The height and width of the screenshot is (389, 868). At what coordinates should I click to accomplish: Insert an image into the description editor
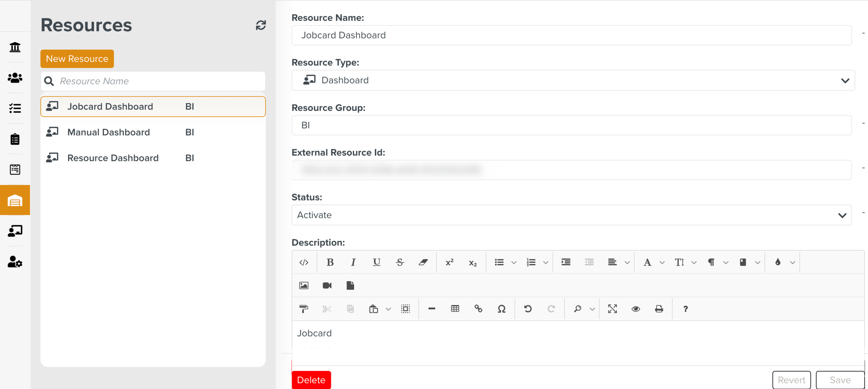click(x=304, y=285)
